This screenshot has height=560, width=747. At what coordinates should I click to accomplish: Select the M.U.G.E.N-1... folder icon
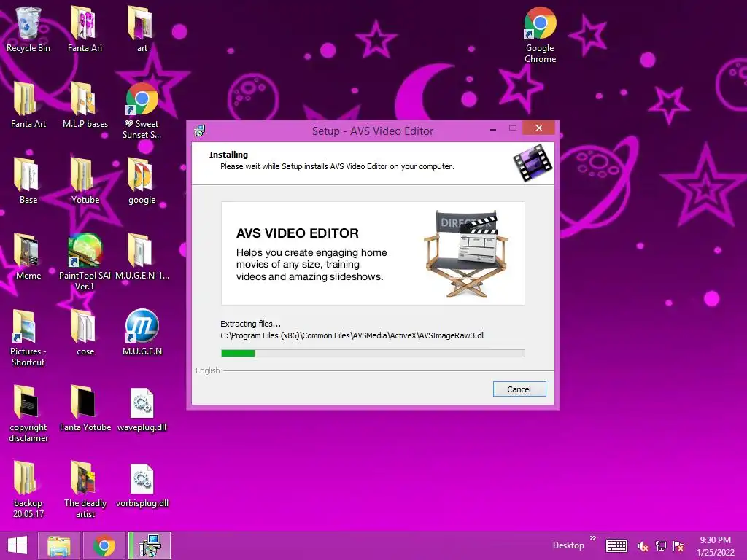pyautogui.click(x=142, y=256)
